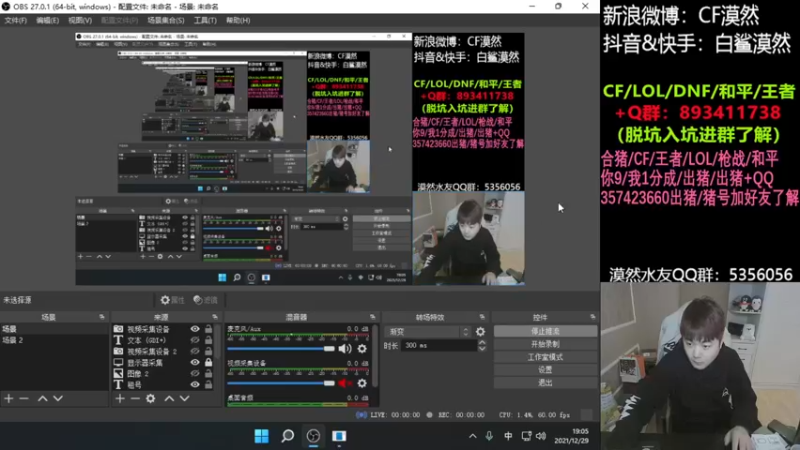
Task: Toggle lock on 文本 (GDI+) source
Action: point(208,340)
